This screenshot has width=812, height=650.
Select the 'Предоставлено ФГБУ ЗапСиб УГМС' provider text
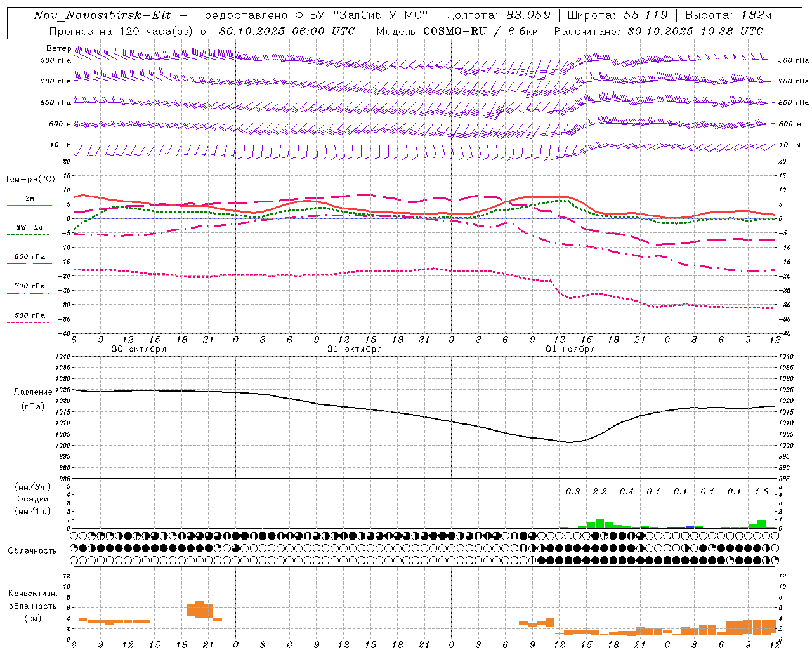click(x=312, y=15)
